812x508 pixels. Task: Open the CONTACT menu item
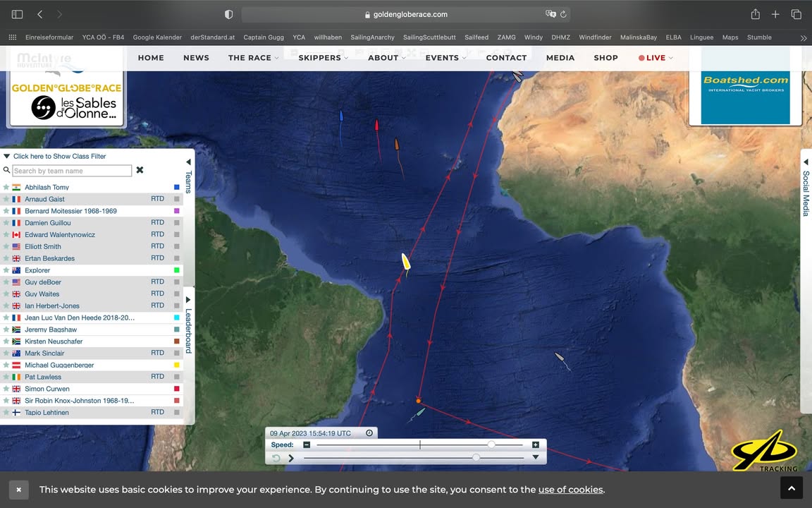pyautogui.click(x=506, y=58)
